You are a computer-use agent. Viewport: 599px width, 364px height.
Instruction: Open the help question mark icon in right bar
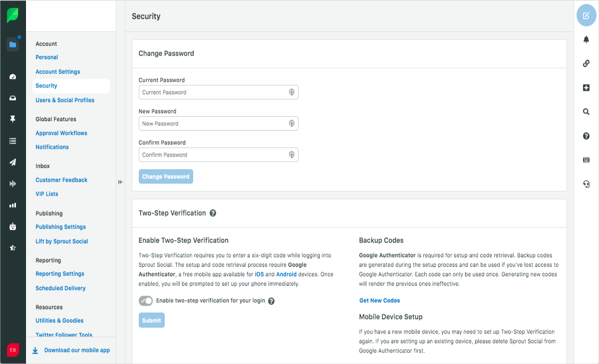587,136
